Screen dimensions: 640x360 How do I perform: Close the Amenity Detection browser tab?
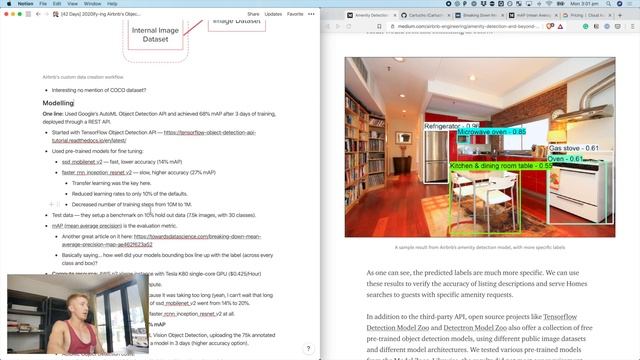click(x=395, y=15)
